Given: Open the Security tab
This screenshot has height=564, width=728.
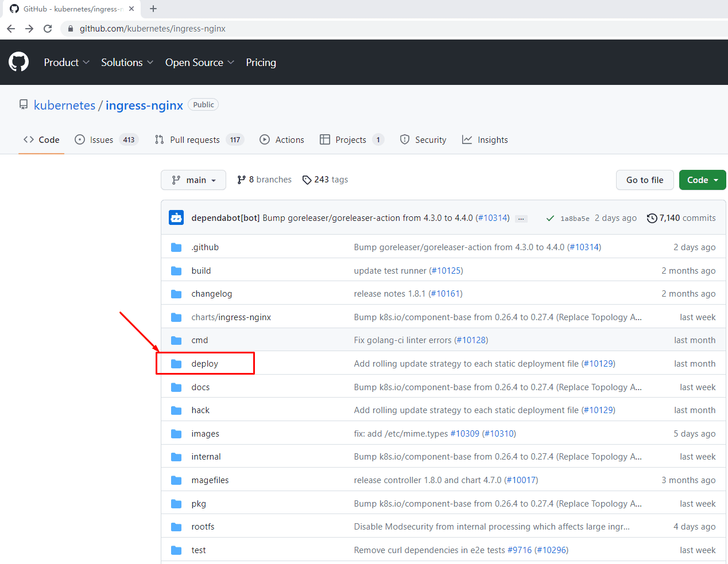Looking at the screenshot, I should pyautogui.click(x=423, y=140).
